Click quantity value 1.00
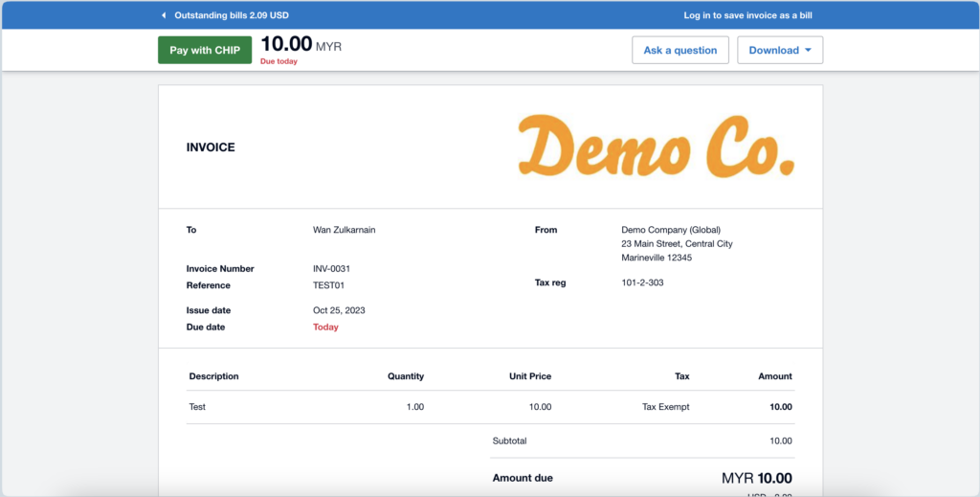 click(415, 407)
